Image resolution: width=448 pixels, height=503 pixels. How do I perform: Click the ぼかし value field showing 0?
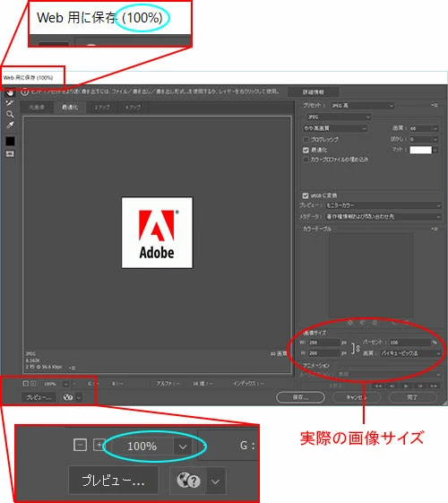420,139
